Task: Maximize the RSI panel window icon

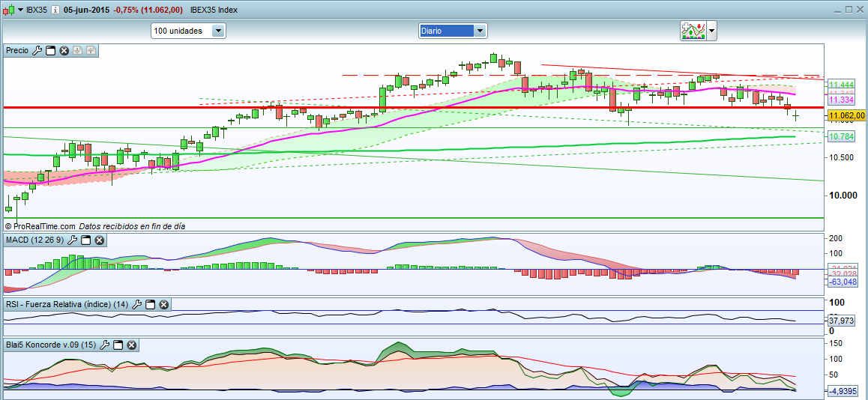Action: [151, 304]
